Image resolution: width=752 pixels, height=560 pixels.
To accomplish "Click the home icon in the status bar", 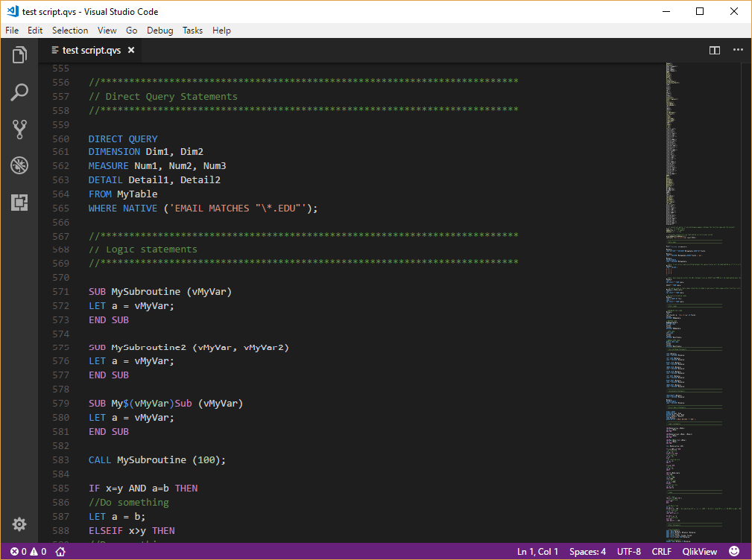I will 60,551.
